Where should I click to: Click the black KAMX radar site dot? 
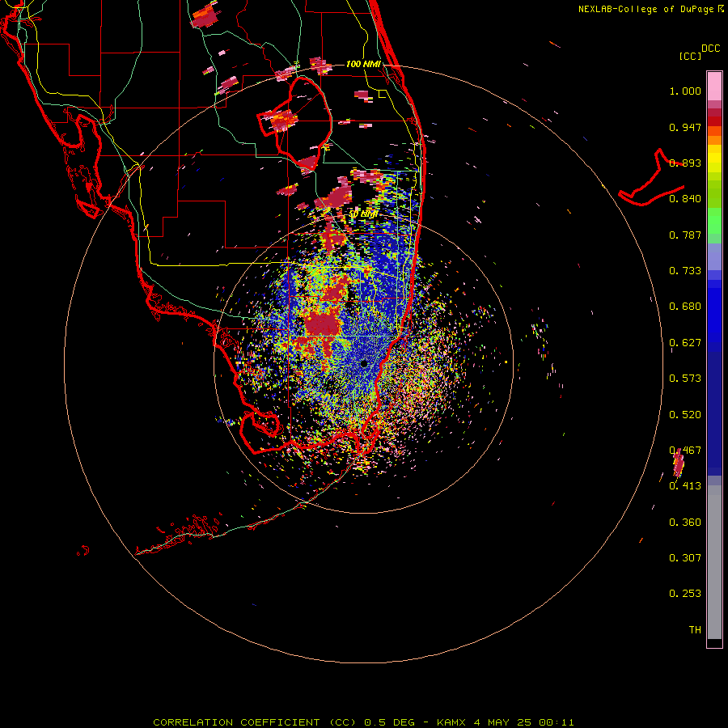tap(363, 363)
